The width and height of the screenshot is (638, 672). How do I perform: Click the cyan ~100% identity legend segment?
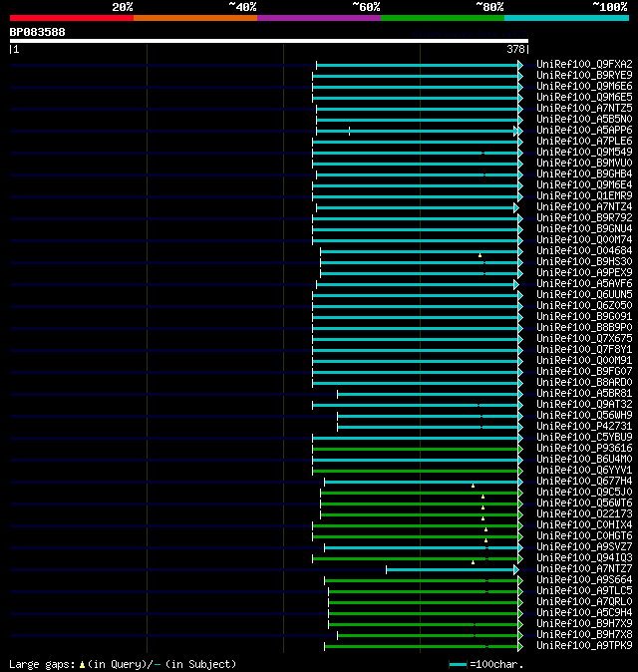566,18
